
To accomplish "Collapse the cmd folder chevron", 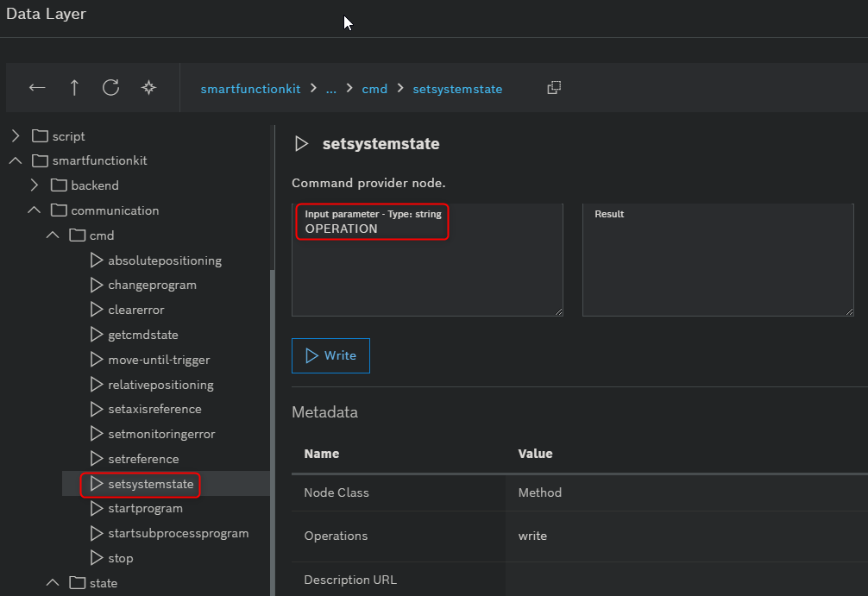I will (53, 235).
